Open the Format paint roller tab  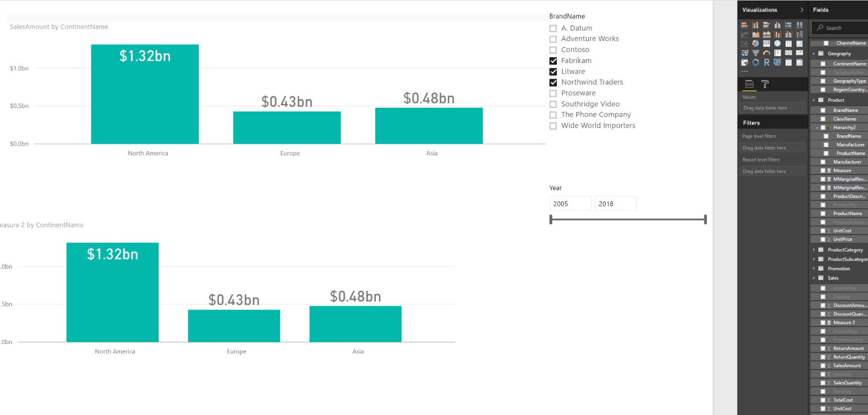coord(765,84)
